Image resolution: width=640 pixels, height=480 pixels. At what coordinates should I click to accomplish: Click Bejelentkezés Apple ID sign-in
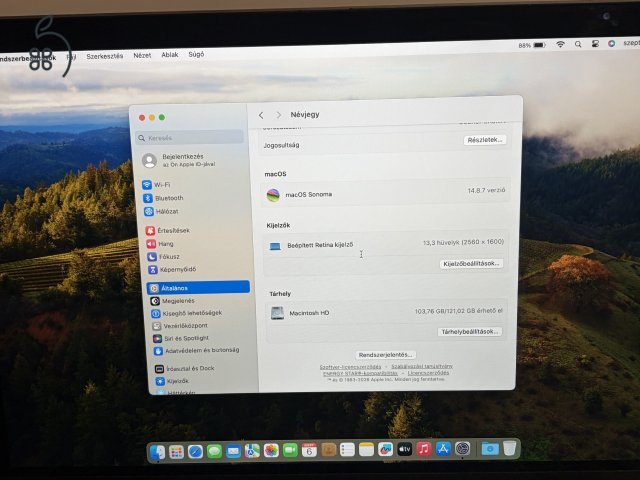point(180,160)
